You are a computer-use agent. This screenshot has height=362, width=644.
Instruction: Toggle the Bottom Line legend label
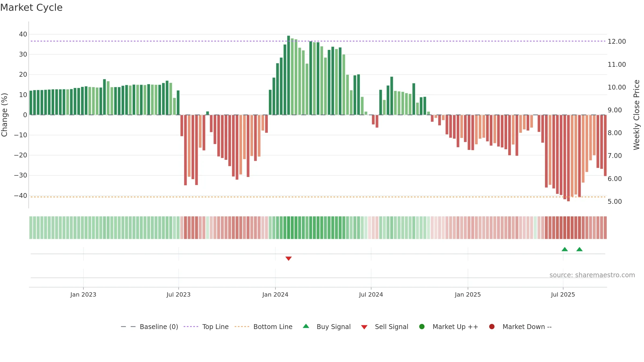pyautogui.click(x=273, y=327)
